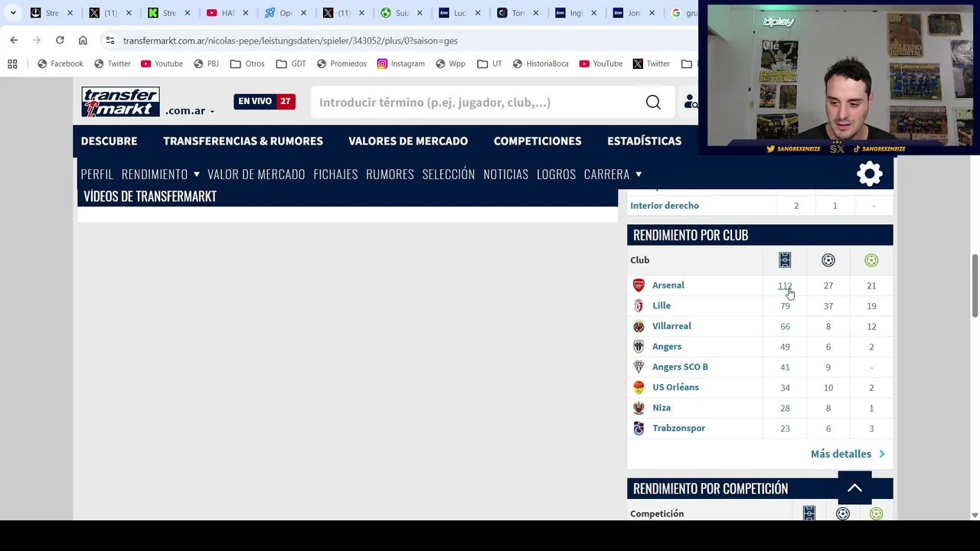
Task: Open the Youtube bookmark
Action: pos(162,64)
